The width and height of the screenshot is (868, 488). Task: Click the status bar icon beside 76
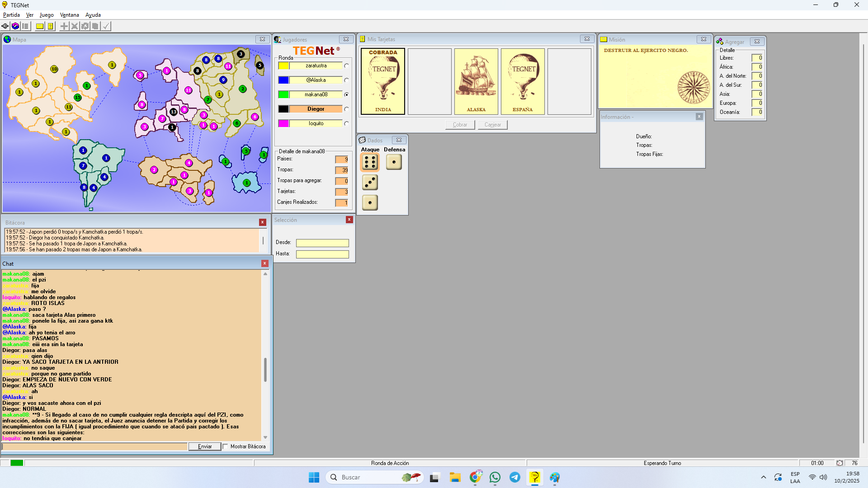pos(840,463)
